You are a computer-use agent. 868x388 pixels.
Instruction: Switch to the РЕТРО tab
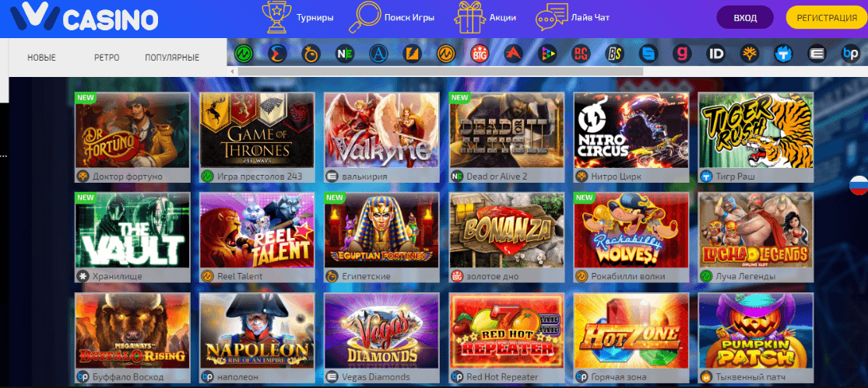(107, 58)
